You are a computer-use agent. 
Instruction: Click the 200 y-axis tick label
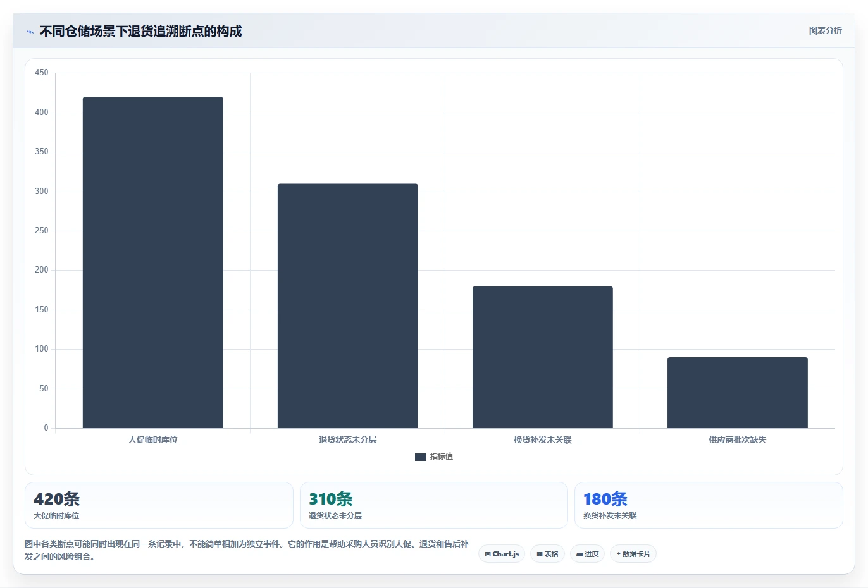42,270
